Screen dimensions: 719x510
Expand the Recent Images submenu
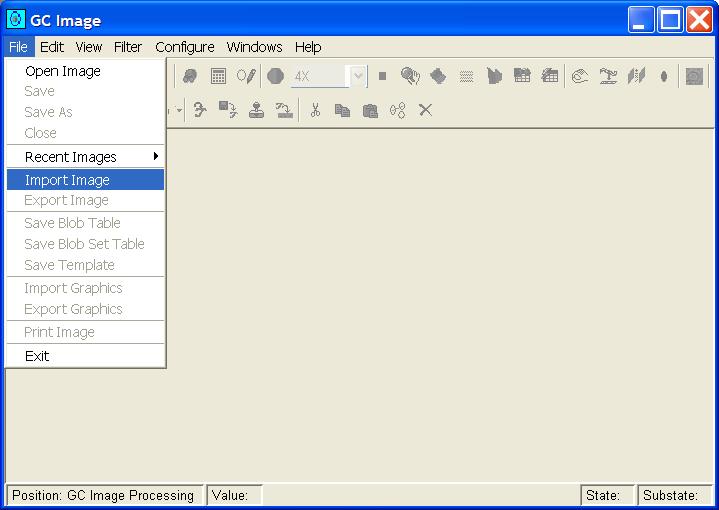[85, 157]
